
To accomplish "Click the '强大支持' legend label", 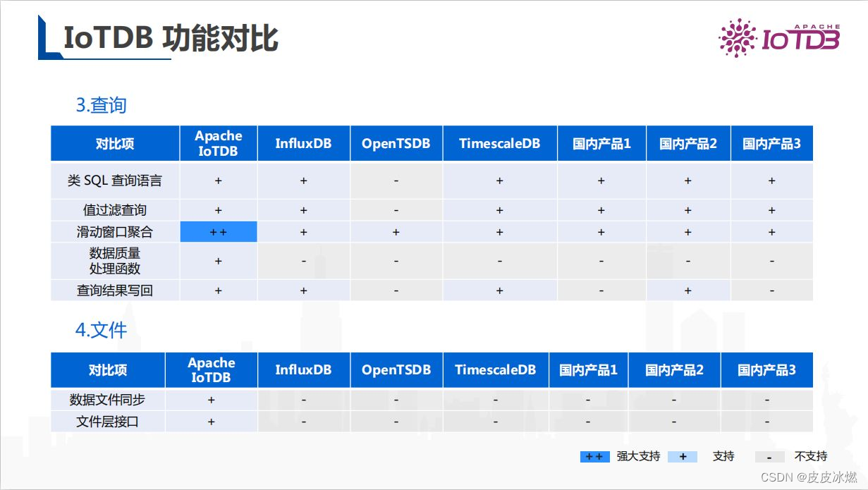I will (x=638, y=457).
